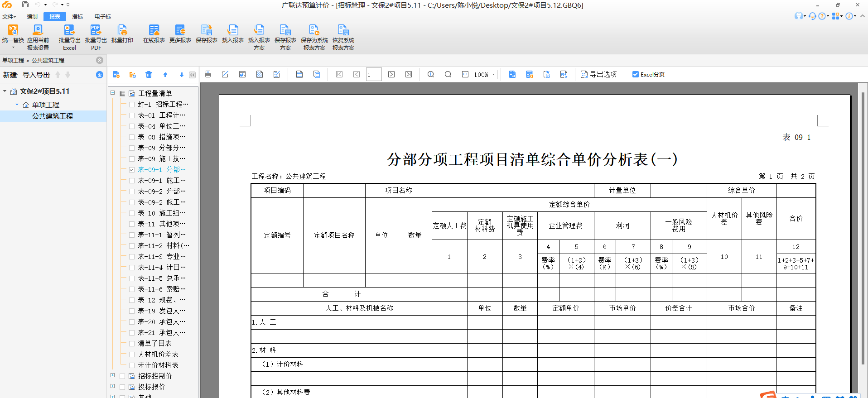Uncheck the 表-09-1 分部 report box
This screenshot has height=398, width=868.
(x=132, y=169)
